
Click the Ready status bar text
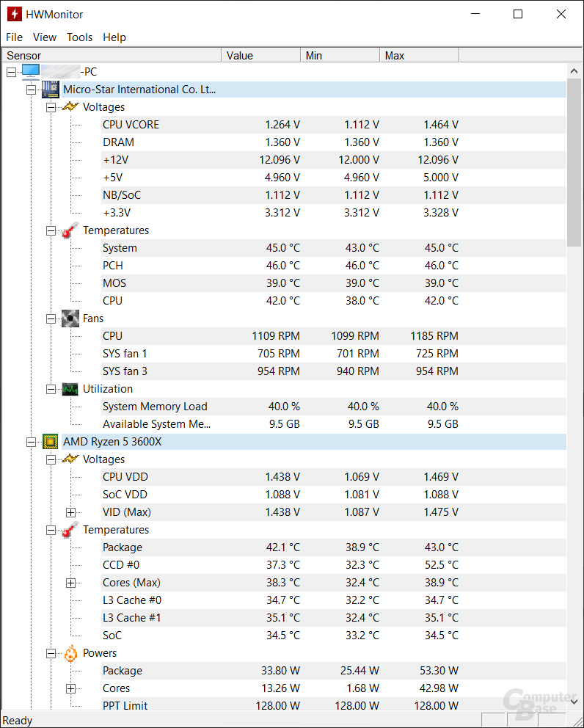click(x=18, y=721)
